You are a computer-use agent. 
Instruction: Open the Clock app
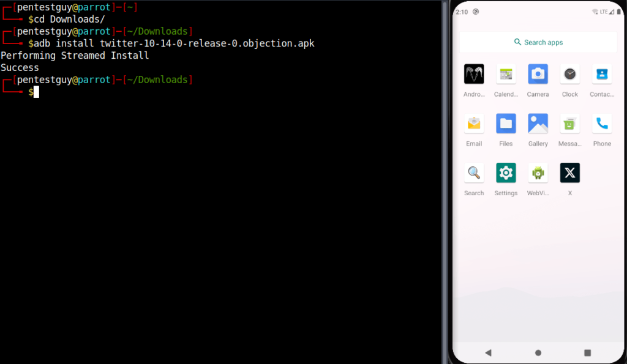point(570,74)
